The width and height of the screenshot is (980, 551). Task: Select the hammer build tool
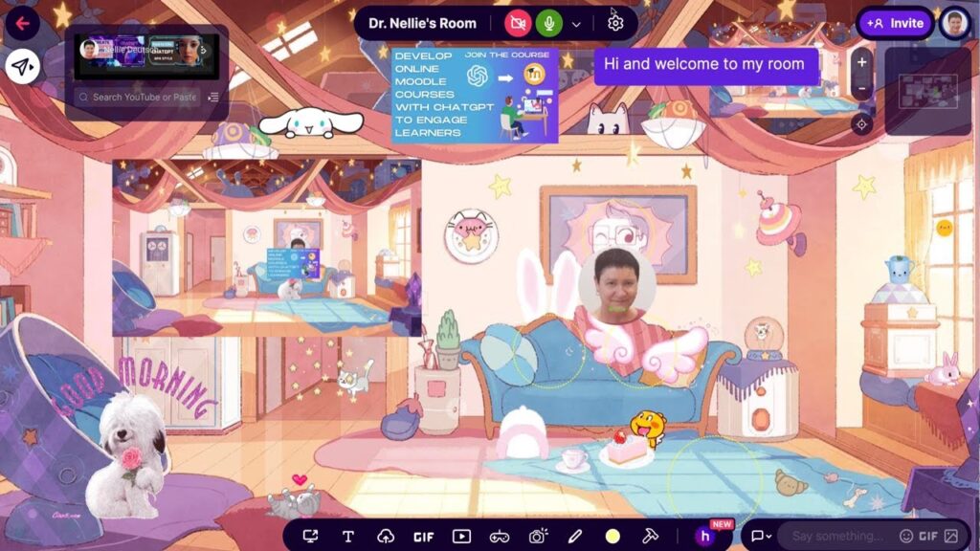click(x=650, y=537)
